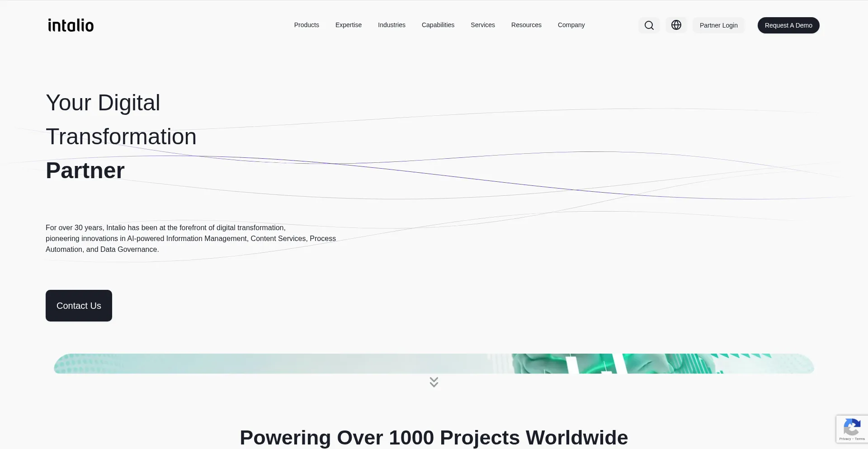The height and width of the screenshot is (449, 868).
Task: Click the Intalio logo
Action: (x=71, y=25)
